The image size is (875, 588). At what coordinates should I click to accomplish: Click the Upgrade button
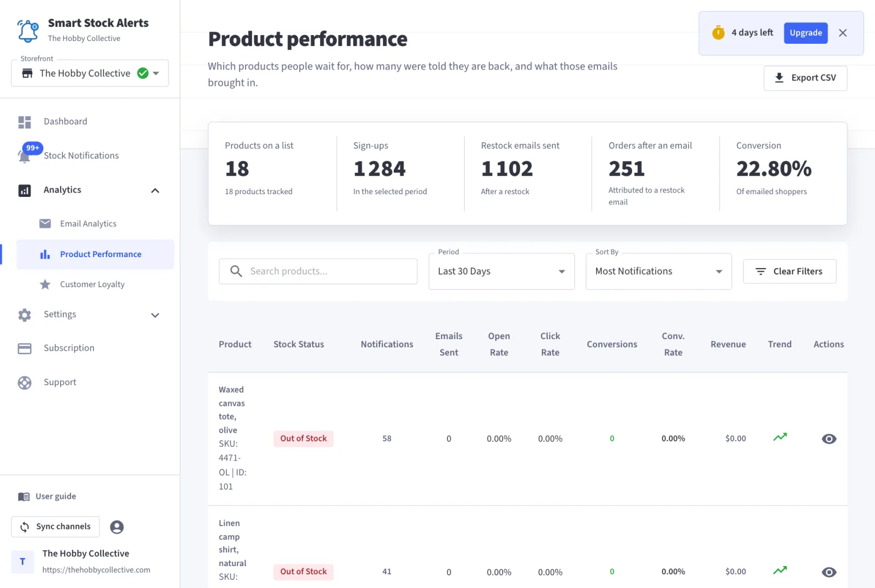tap(806, 33)
